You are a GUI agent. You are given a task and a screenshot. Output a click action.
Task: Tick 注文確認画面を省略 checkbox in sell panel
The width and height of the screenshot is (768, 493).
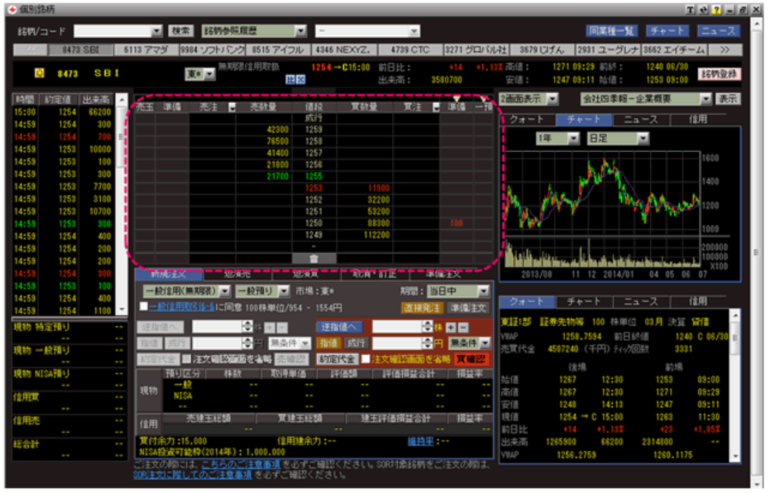click(x=187, y=359)
